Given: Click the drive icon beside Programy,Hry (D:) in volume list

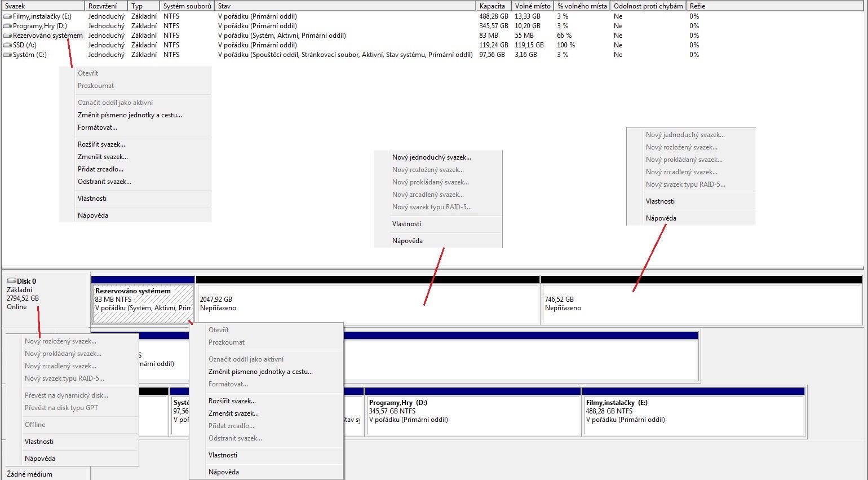Looking at the screenshot, I should (x=7, y=26).
